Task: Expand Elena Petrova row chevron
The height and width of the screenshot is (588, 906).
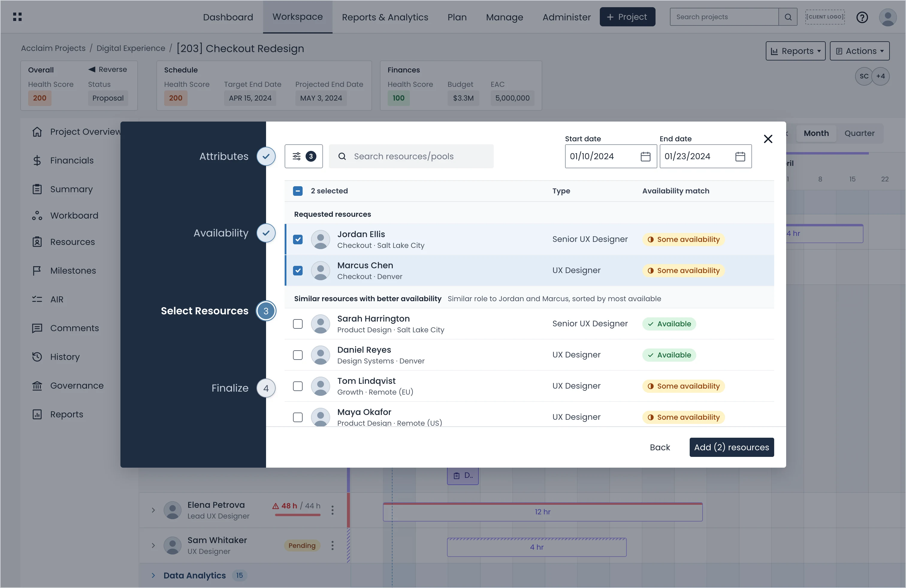Action: click(x=153, y=510)
